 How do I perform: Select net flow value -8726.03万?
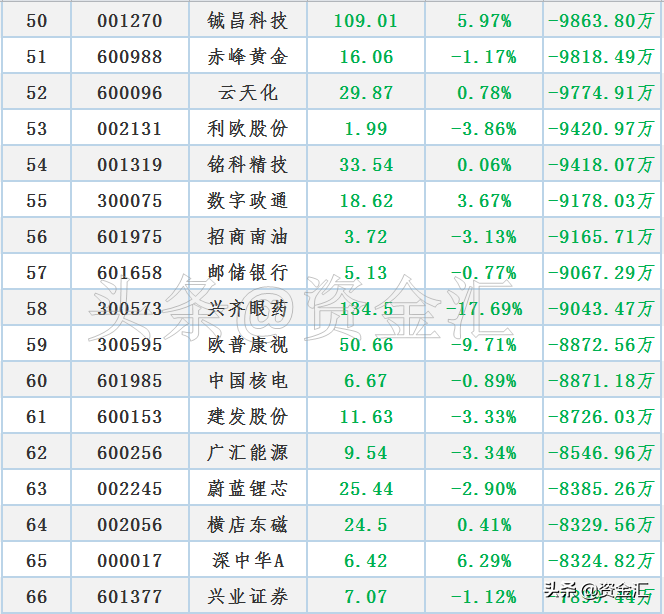click(601, 417)
